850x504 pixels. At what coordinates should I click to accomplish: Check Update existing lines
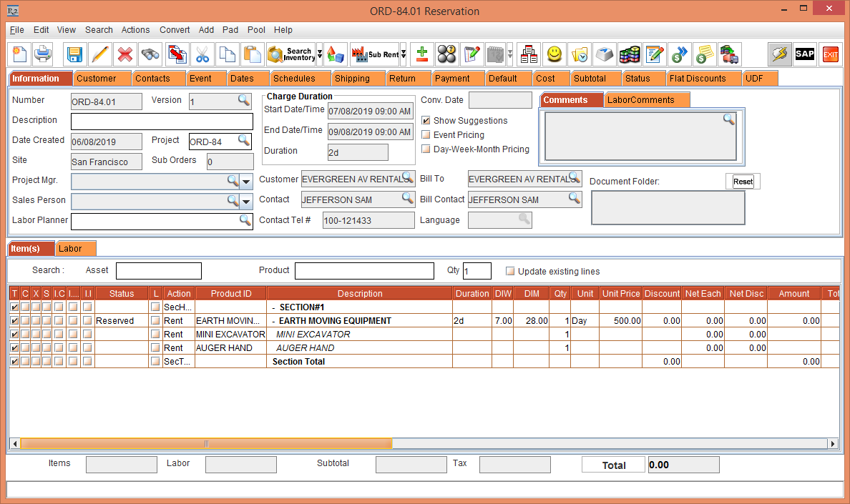pyautogui.click(x=510, y=270)
